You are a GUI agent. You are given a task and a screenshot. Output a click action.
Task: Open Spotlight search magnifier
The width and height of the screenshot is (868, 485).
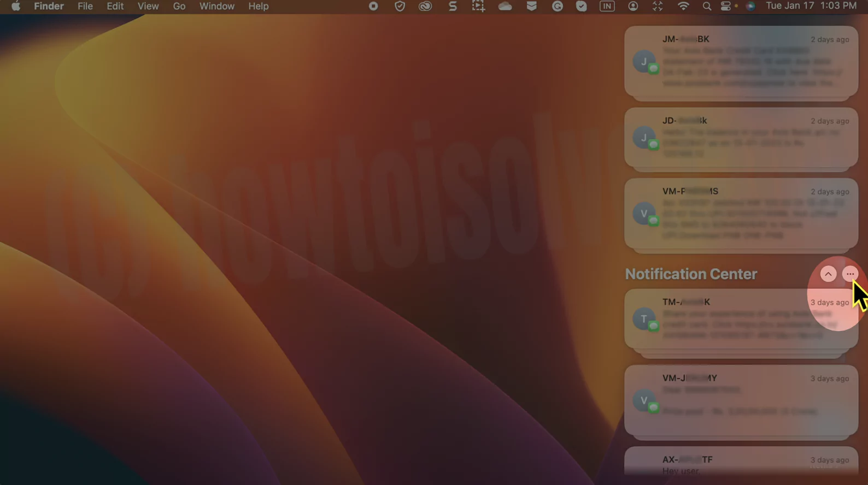click(x=707, y=6)
